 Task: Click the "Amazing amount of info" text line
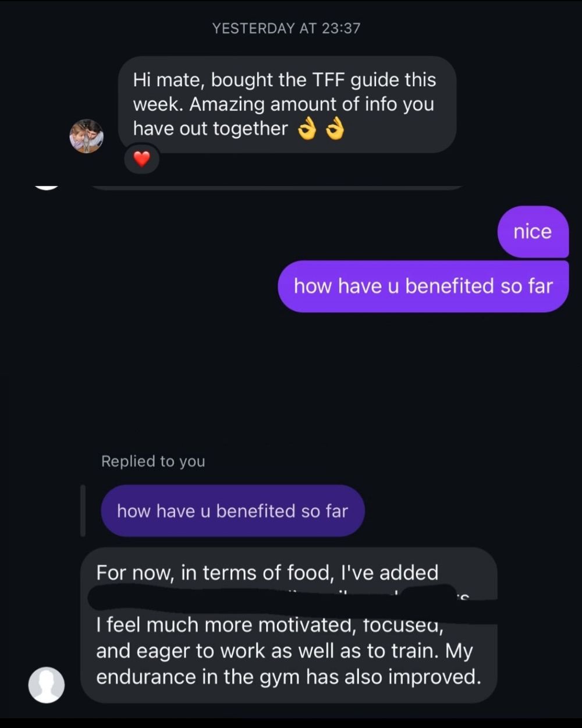(283, 104)
